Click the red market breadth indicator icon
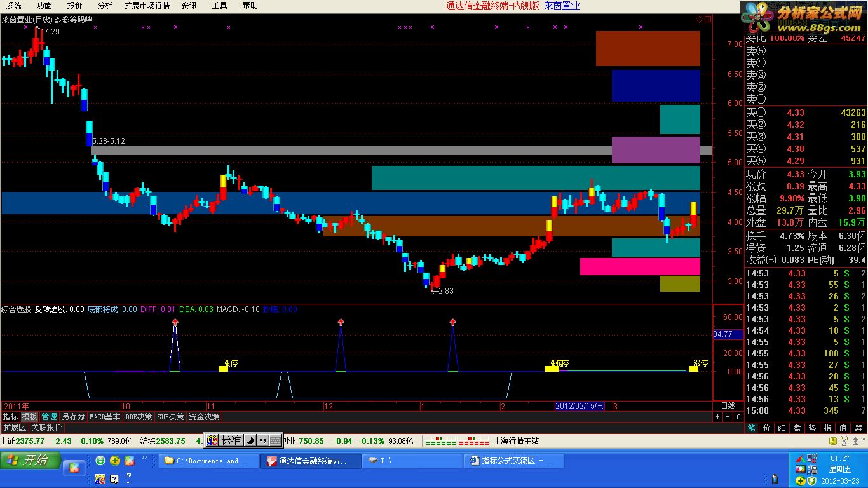The width and height of the screenshot is (868, 488). (x=473, y=441)
